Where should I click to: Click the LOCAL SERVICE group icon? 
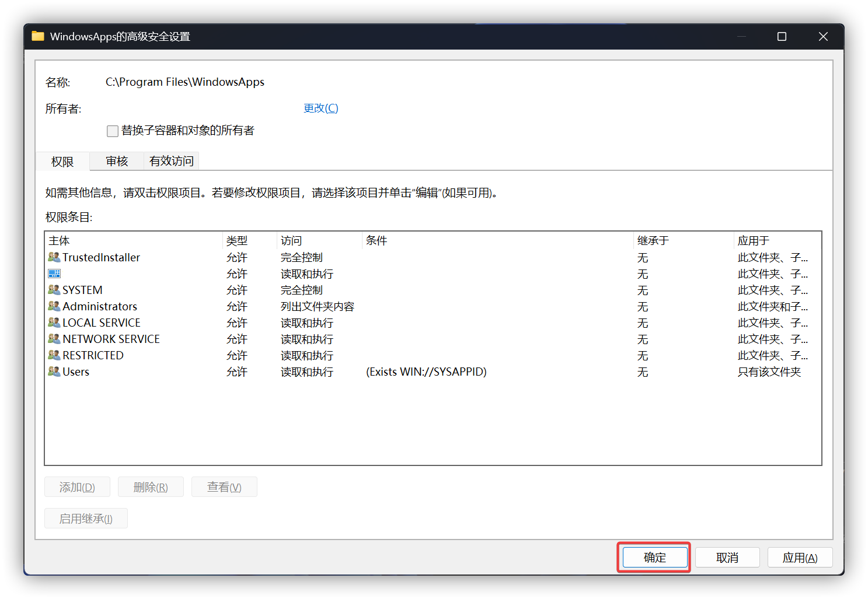[x=54, y=323]
